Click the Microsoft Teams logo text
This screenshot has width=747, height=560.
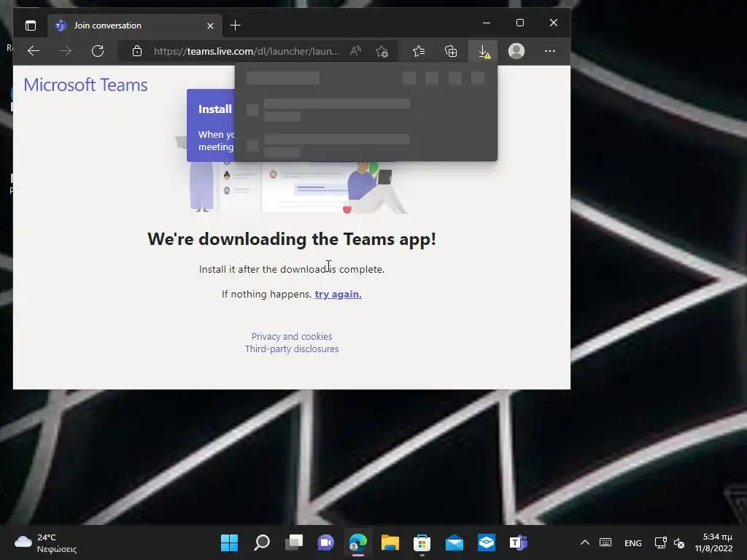(x=86, y=85)
